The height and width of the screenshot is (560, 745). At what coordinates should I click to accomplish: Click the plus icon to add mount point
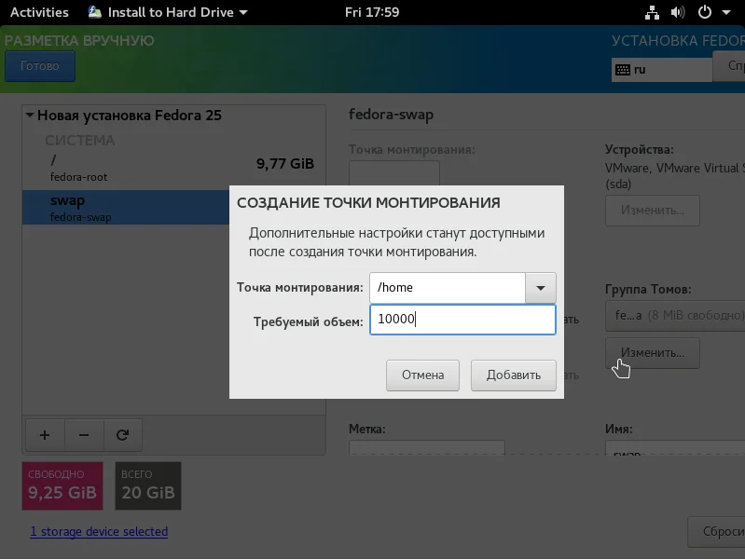(x=45, y=434)
